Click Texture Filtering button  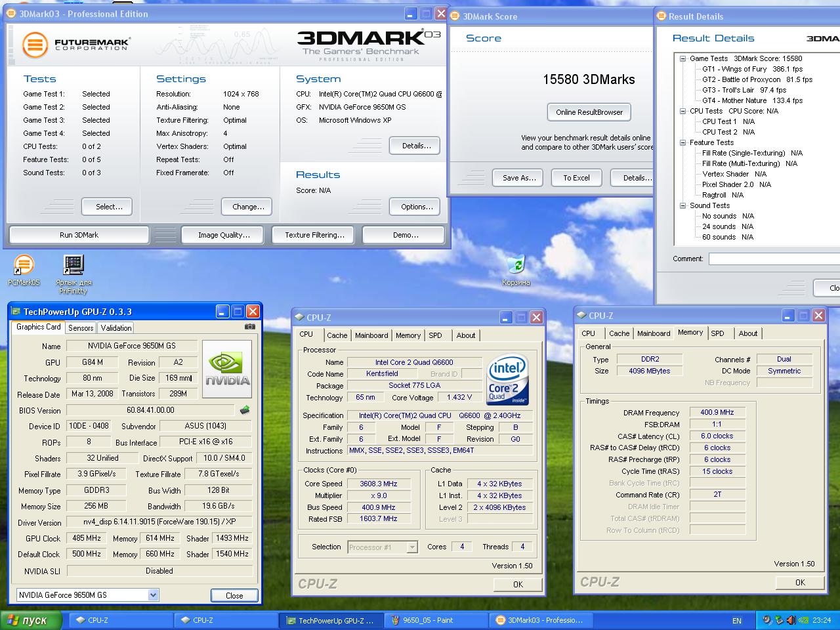[x=314, y=235]
